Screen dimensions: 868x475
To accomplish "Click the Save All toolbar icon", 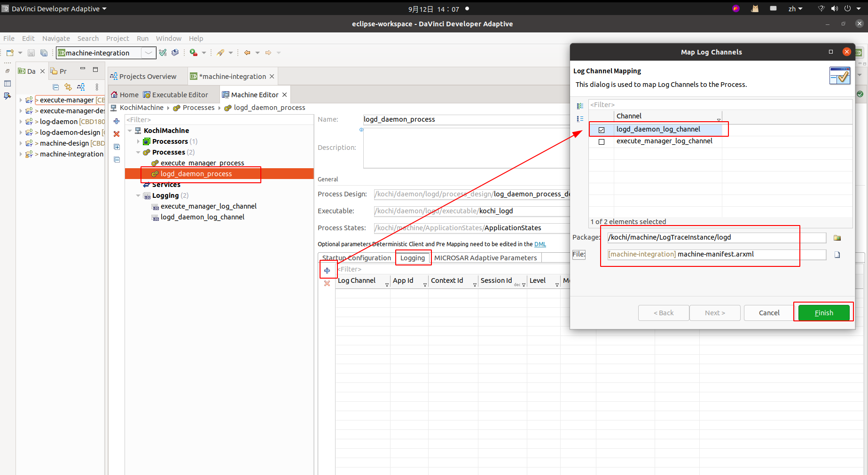I will pyautogui.click(x=44, y=53).
